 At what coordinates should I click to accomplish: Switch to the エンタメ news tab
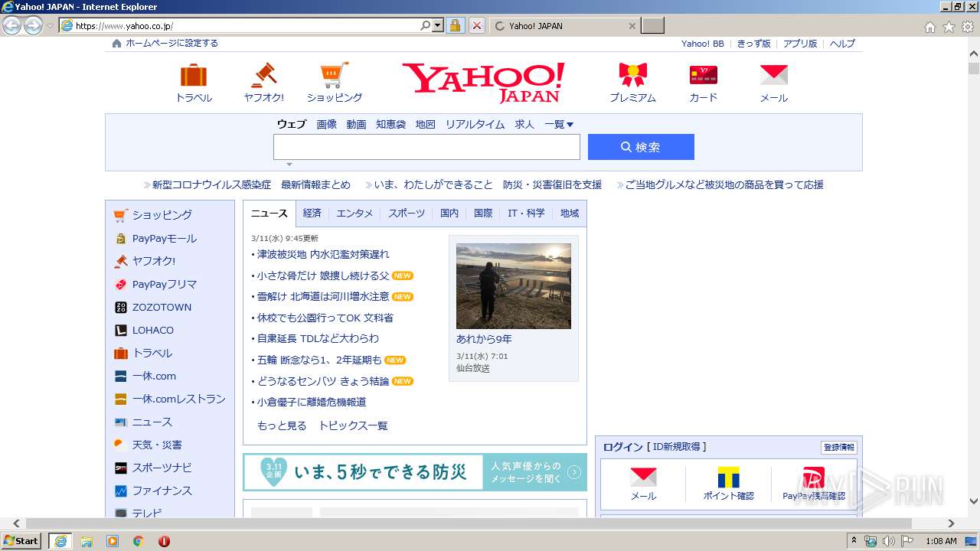(354, 214)
